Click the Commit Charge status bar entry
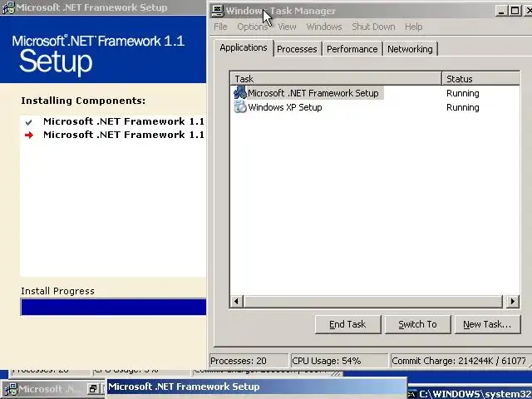Image resolution: width=532 pixels, height=399 pixels. 461,361
